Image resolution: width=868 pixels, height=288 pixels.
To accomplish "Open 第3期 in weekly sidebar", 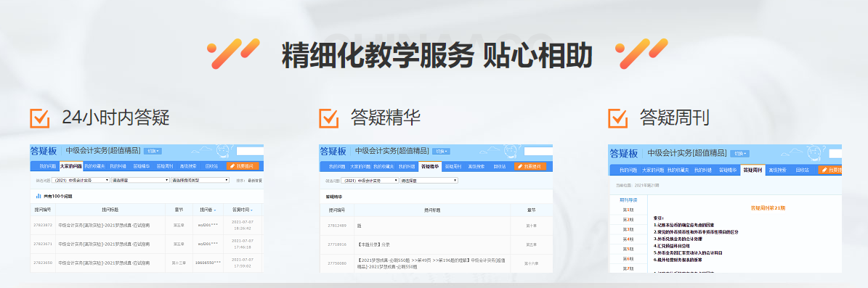I will [628, 229].
